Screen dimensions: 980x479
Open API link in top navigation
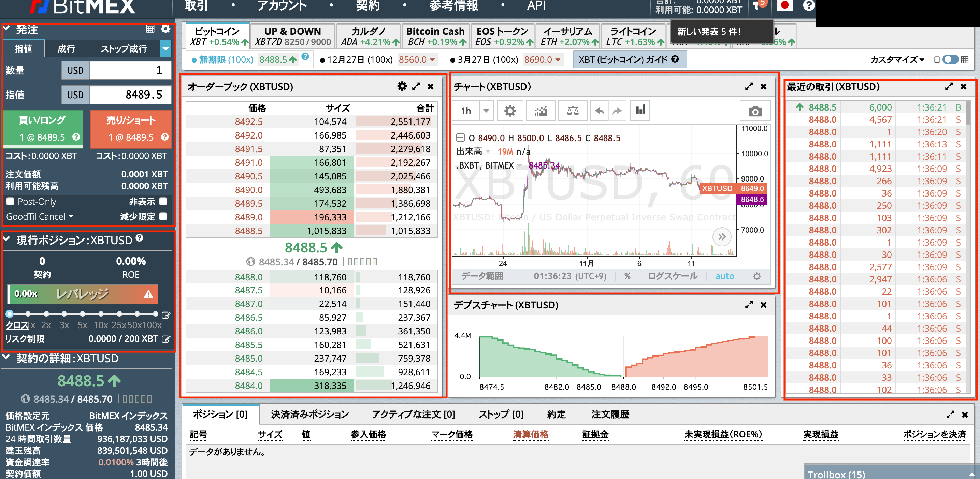point(536,6)
